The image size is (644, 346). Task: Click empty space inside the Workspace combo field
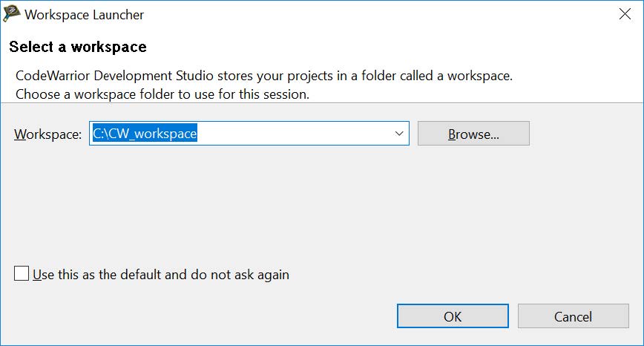point(297,134)
